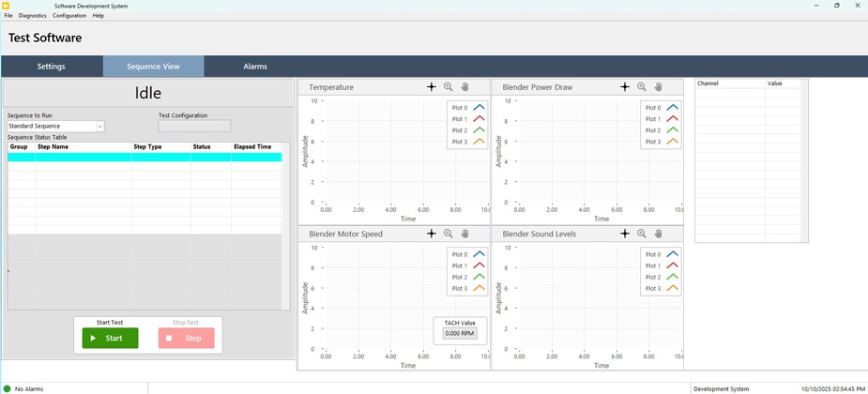Switch to the Settings tab

52,67
